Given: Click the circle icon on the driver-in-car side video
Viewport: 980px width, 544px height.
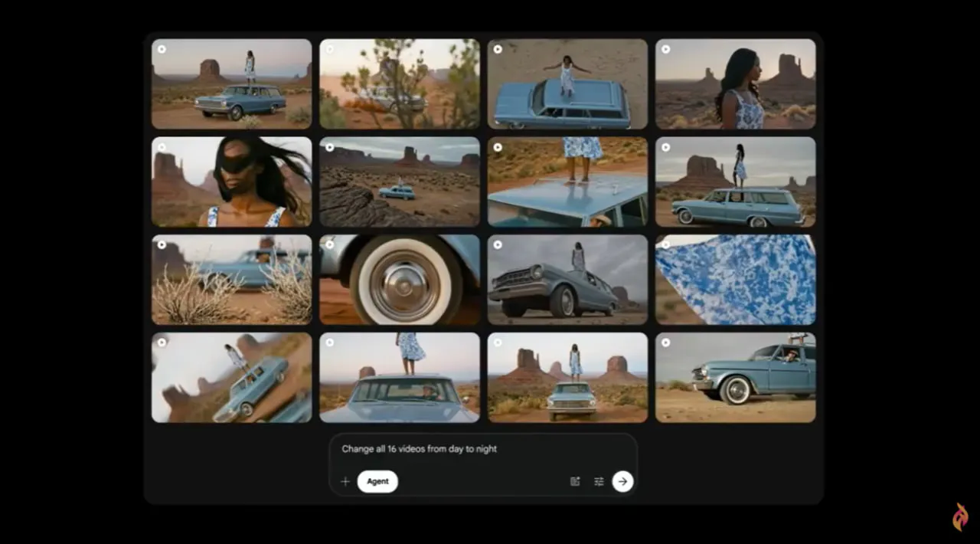Looking at the screenshot, I should click(665, 342).
